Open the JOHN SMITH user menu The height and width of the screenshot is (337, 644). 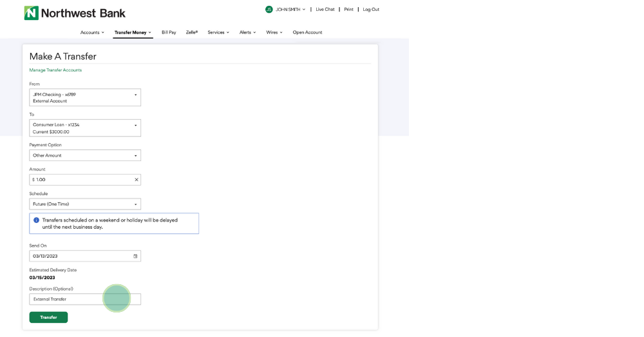(290, 10)
